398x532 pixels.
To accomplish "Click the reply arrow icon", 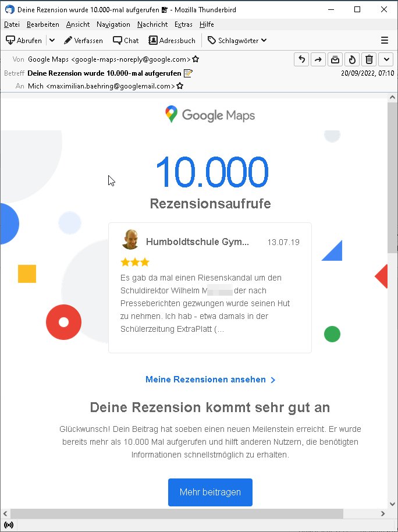I will (301, 60).
